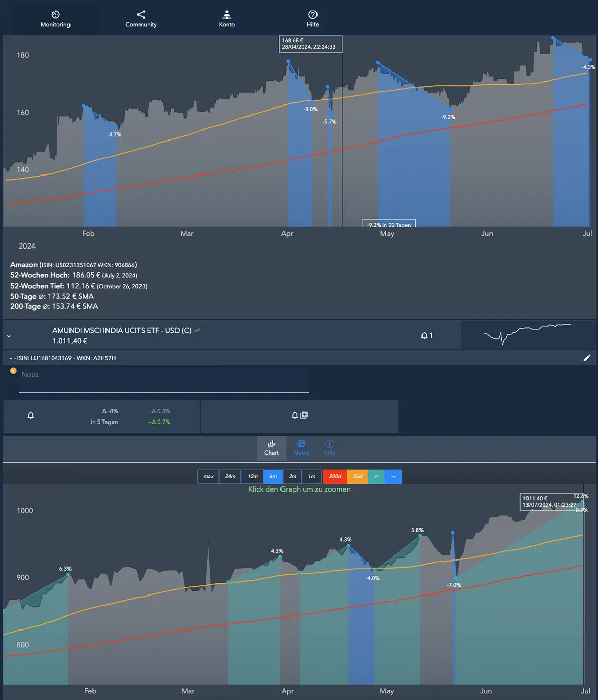Switch to the Info tab

pyautogui.click(x=329, y=448)
